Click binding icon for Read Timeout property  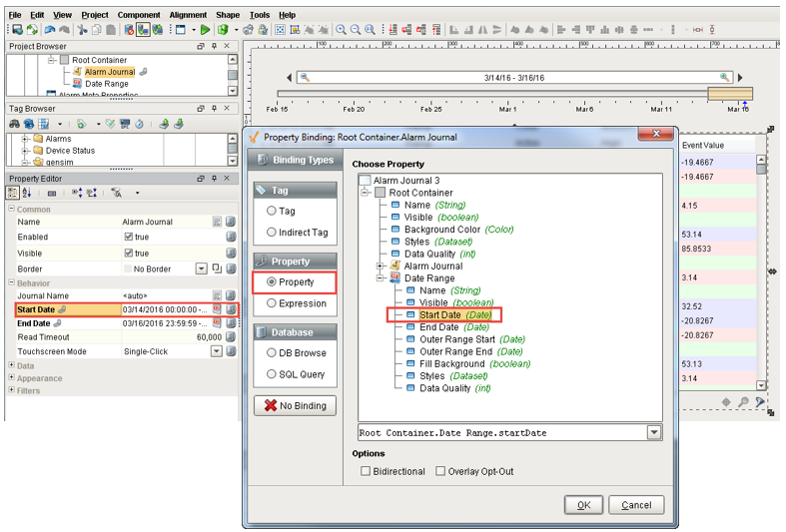(x=231, y=337)
